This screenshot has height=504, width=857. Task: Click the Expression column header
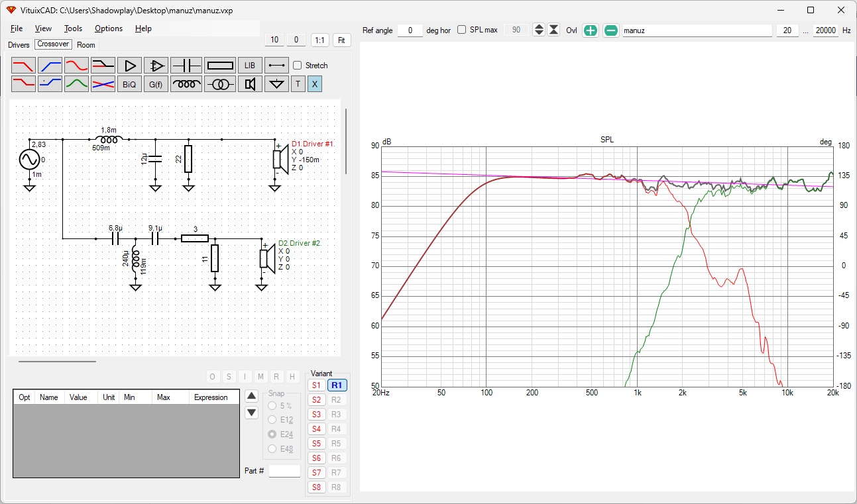tap(214, 397)
